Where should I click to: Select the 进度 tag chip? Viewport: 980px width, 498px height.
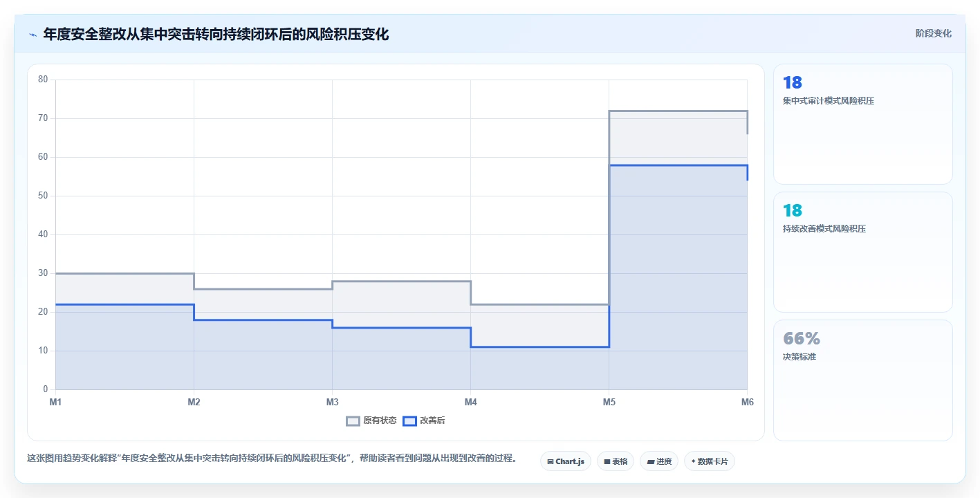pyautogui.click(x=659, y=461)
